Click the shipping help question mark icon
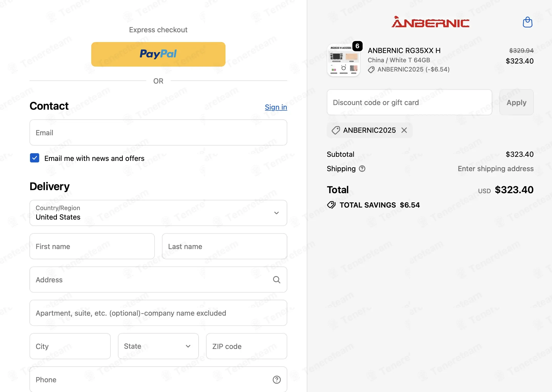The height and width of the screenshot is (392, 552). click(x=362, y=169)
